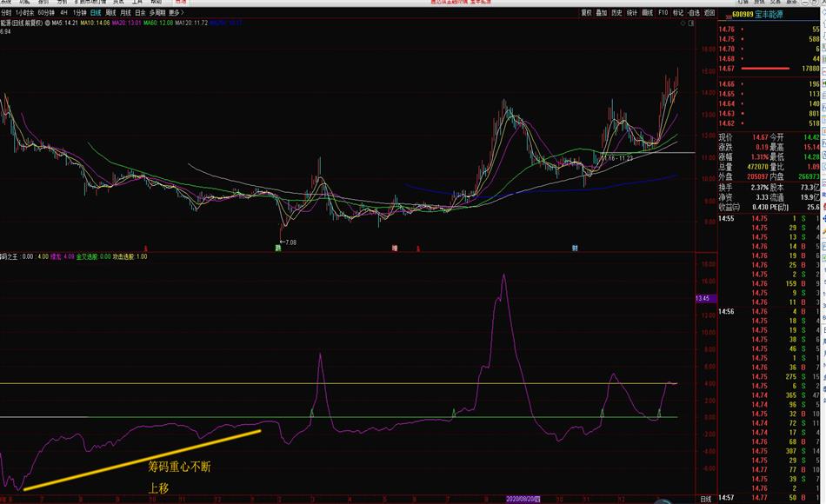Click the 叠加 overlay button
Screen dimensions: 826x504
tap(601, 13)
